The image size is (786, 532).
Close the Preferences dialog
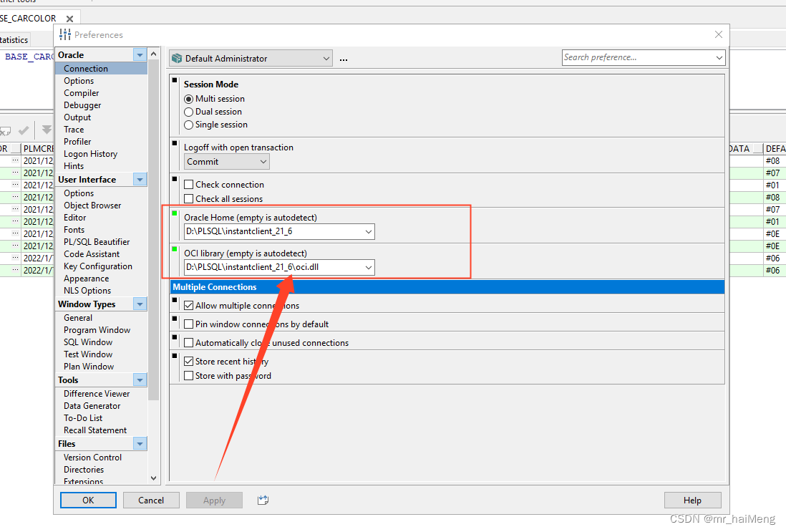click(718, 34)
